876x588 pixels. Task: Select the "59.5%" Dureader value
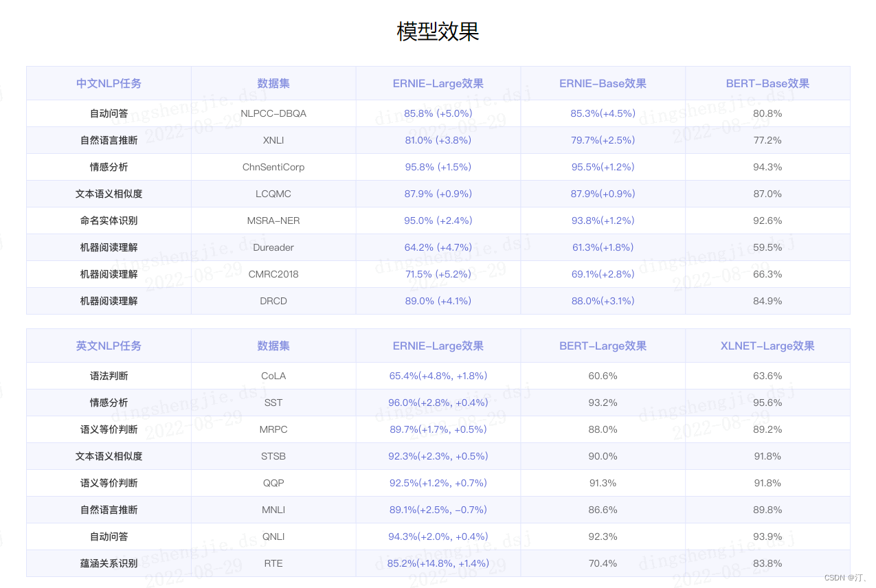pos(767,247)
